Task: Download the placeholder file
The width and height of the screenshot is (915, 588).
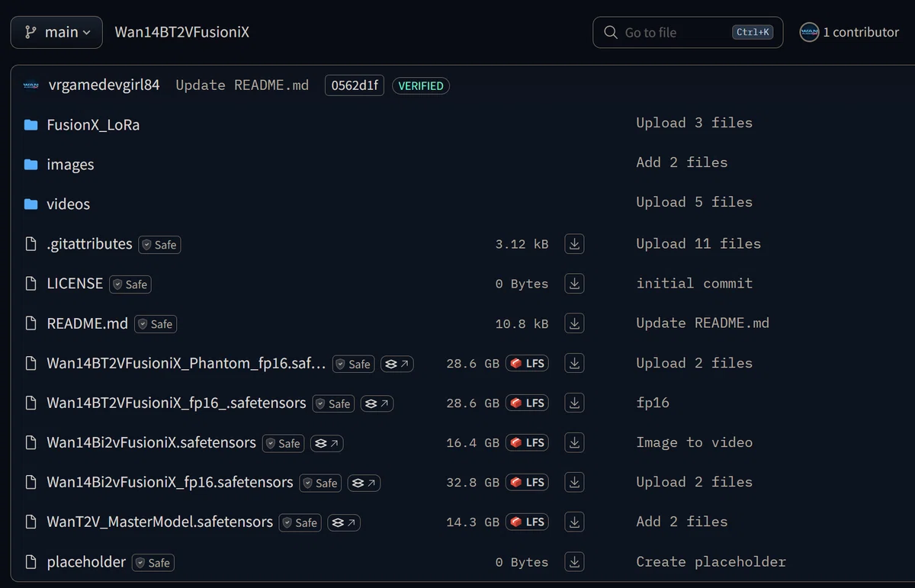Action: point(574,562)
